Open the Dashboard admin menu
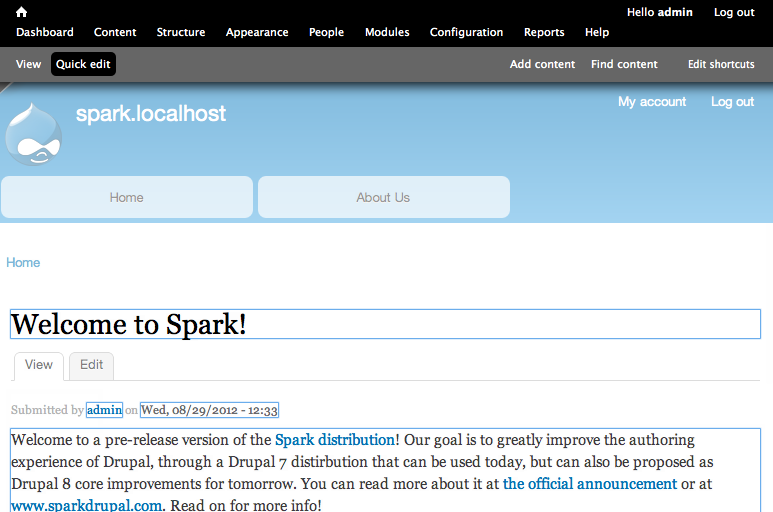 [x=44, y=32]
